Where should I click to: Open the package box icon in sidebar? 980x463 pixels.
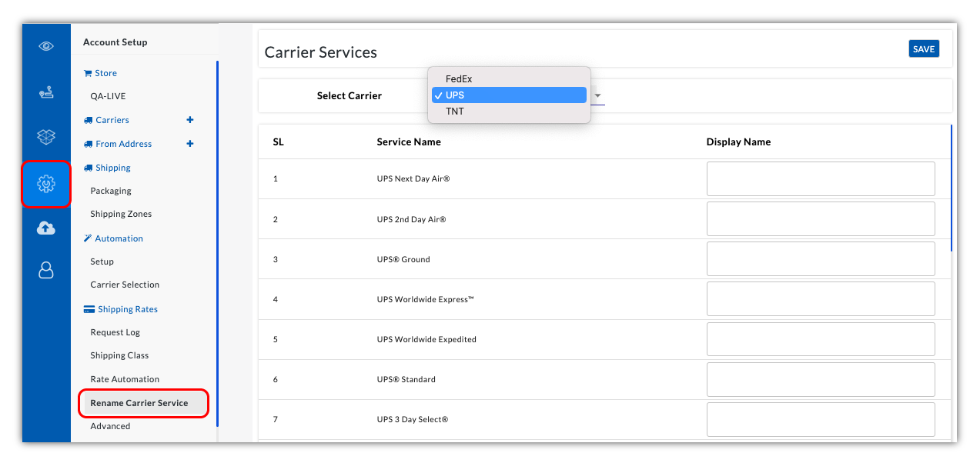click(46, 137)
